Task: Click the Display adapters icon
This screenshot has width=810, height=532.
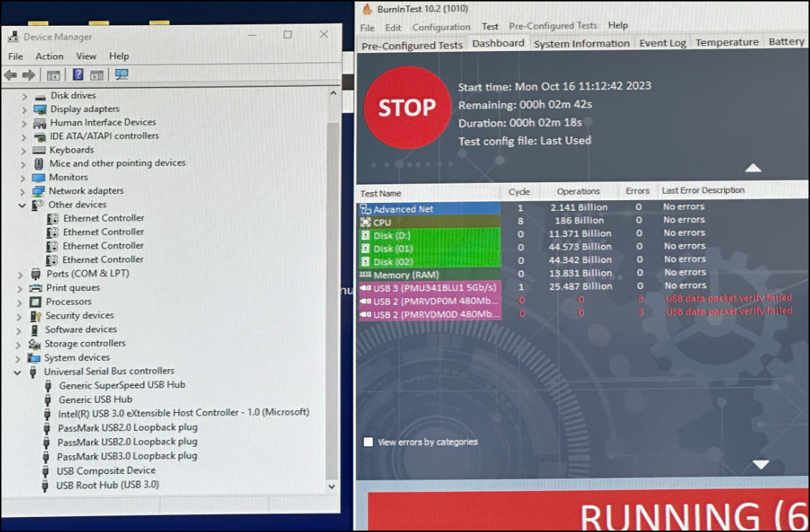Action: point(39,110)
